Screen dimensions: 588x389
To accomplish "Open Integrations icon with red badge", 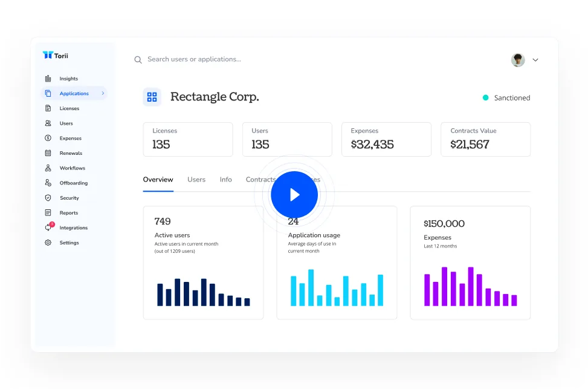I will click(49, 226).
